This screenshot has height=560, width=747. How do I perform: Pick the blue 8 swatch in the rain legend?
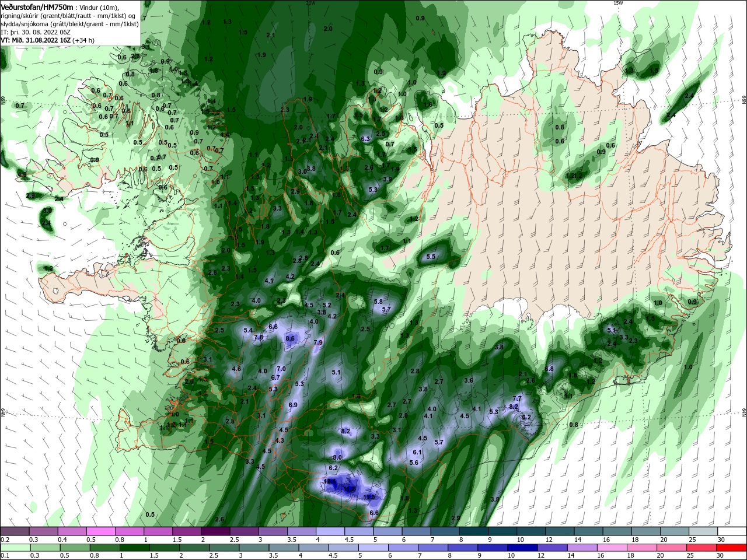click(x=464, y=548)
